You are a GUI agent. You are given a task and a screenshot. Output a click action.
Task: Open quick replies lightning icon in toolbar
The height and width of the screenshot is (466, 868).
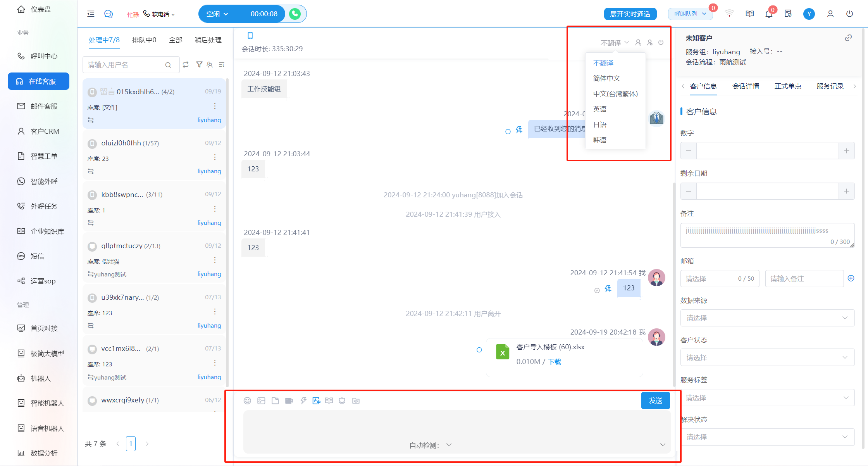click(303, 400)
